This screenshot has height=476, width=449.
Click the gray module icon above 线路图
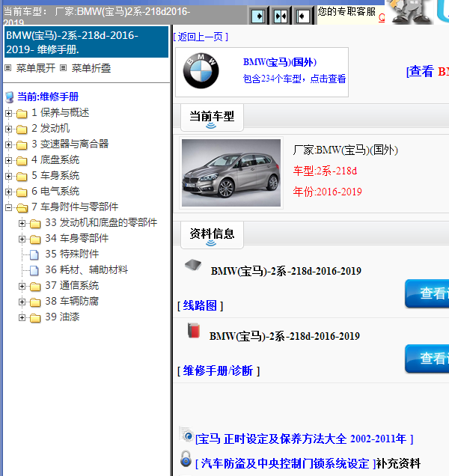(193, 264)
